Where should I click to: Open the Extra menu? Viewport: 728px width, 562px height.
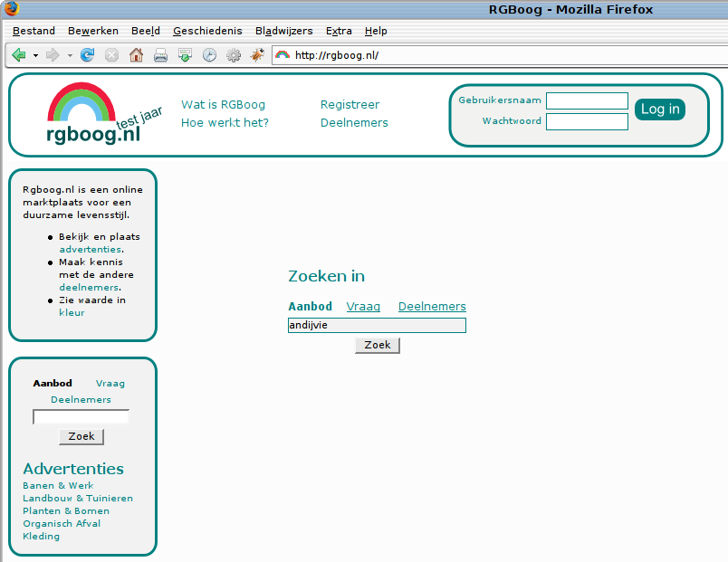tap(339, 31)
